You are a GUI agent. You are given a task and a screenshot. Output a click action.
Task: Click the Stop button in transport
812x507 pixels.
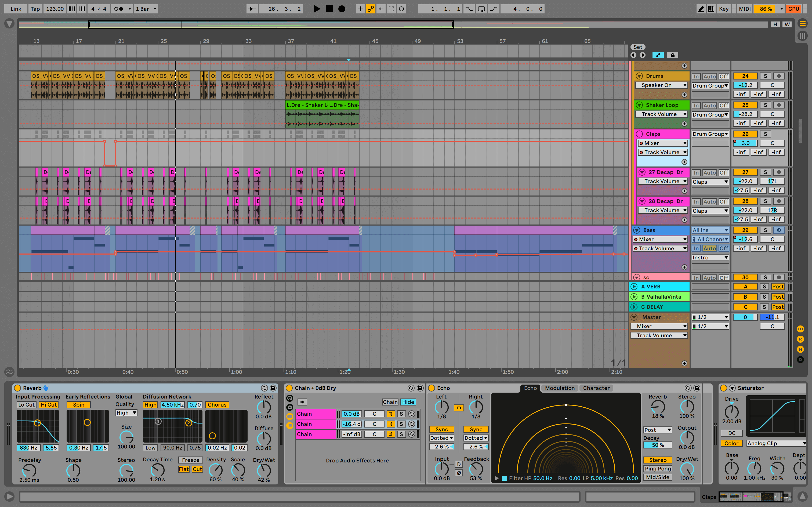pos(329,9)
